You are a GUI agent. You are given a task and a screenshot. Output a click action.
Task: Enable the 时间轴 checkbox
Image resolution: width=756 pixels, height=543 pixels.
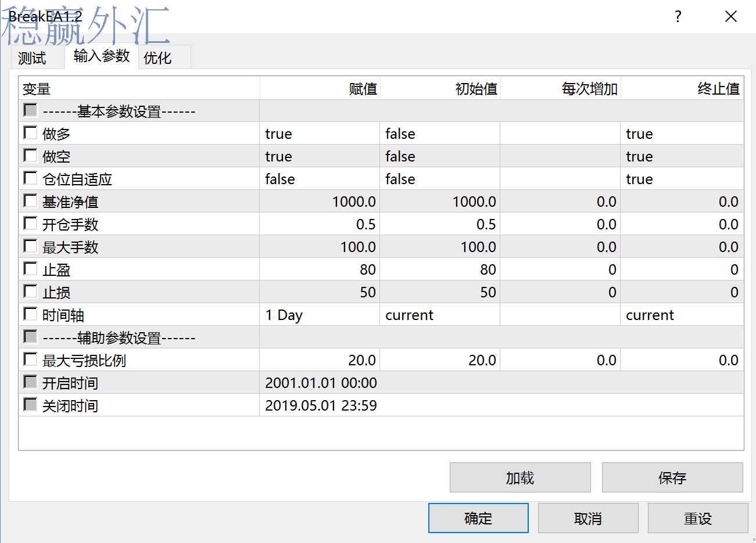point(30,314)
